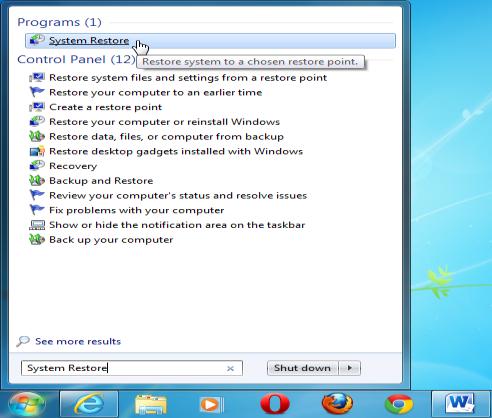Click icon beside Restore system files and settings
Image resolution: width=492 pixels, height=418 pixels.
pyautogui.click(x=37, y=77)
